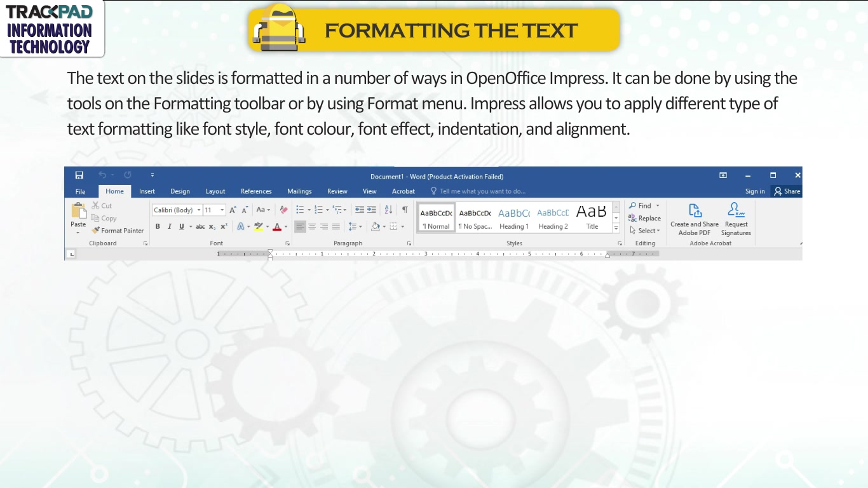Go to the References tab
This screenshot has height=488, width=868.
tap(256, 191)
